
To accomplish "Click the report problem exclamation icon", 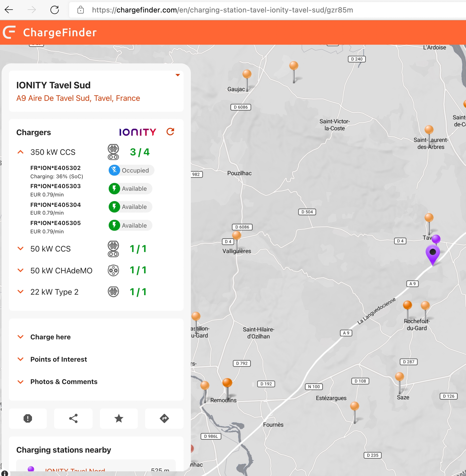I will (28, 418).
